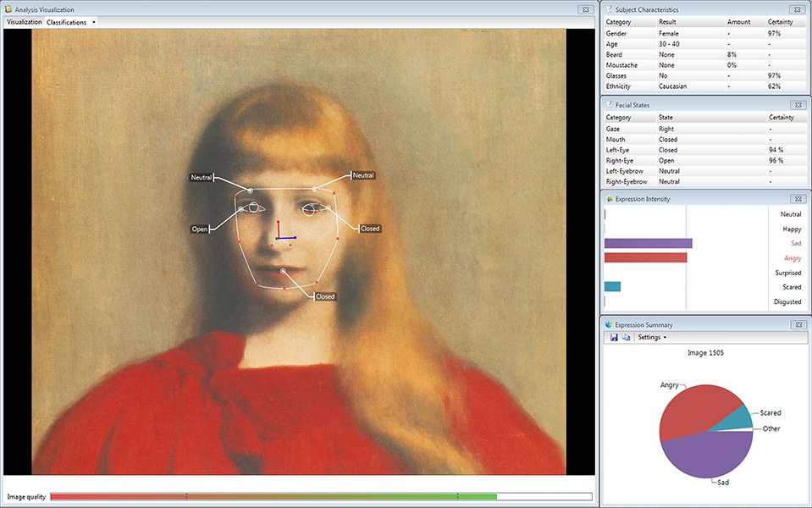
Task: Click the Subject Characteristics panel icon
Action: click(x=609, y=9)
